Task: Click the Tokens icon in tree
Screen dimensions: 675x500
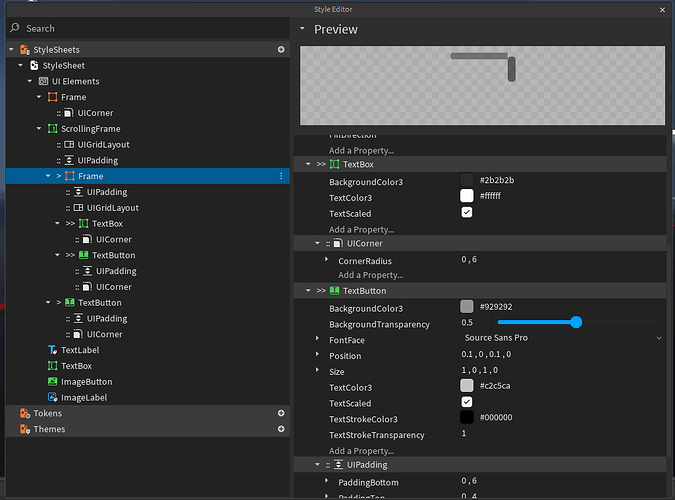Action: tap(25, 413)
